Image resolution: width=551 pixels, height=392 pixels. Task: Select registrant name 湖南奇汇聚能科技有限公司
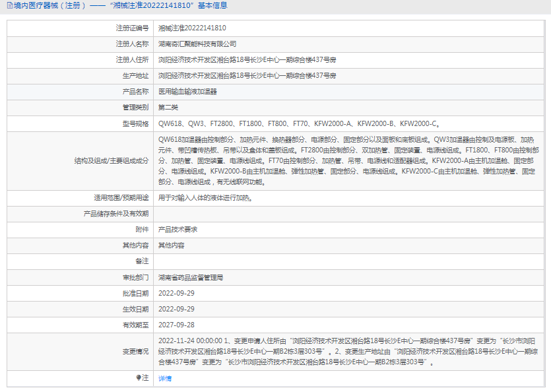click(197, 44)
